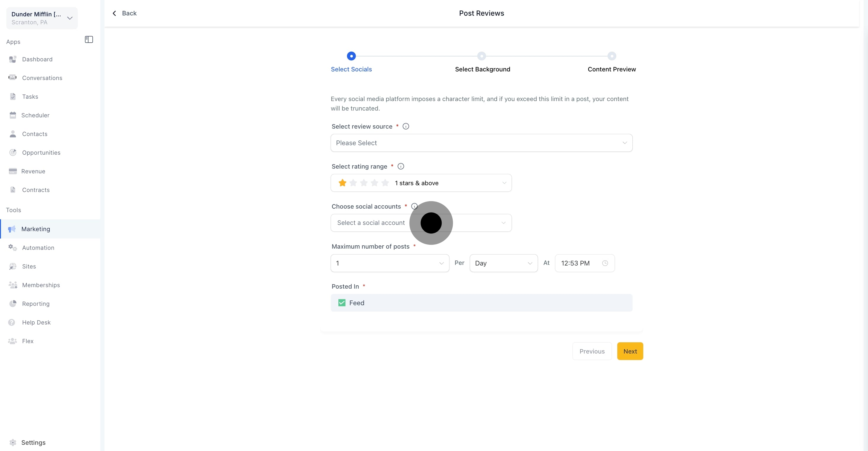Screen dimensions: 868x451
Task: Select the Select Background step circle
Action: [x=481, y=56]
